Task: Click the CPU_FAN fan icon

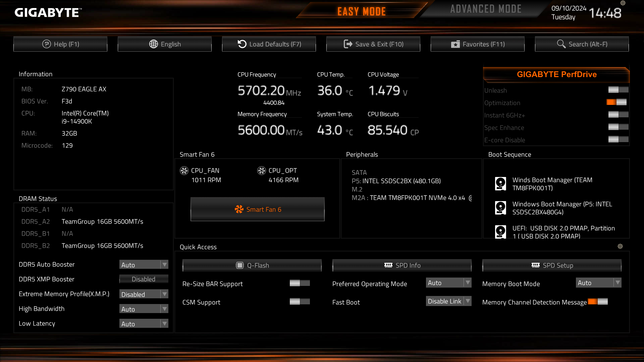Action: click(184, 171)
